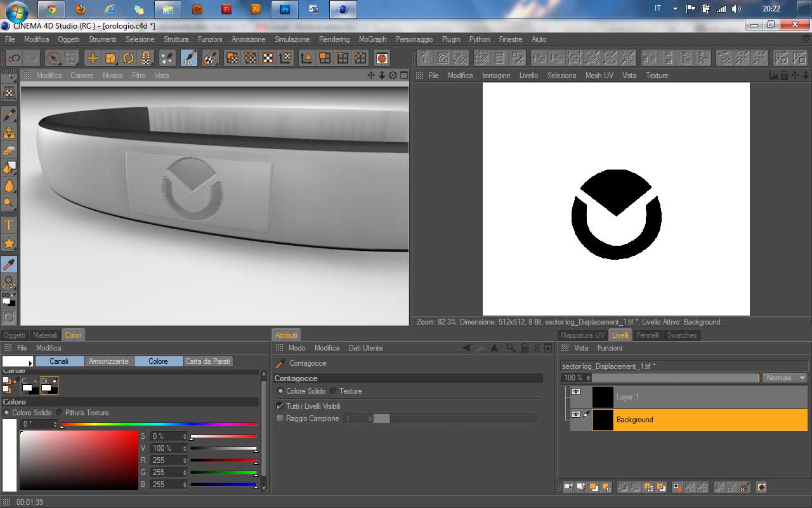Screen dimensions: 812x508
Task: Open the Swatches tab
Action: [682, 335]
